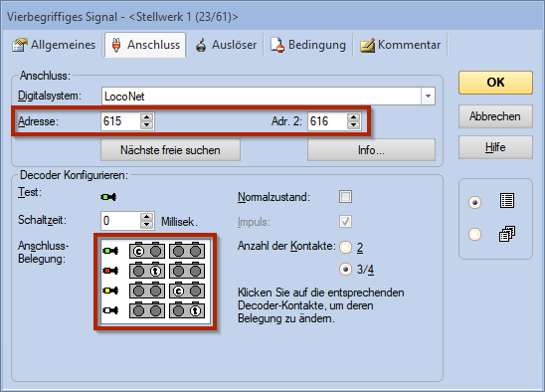Click first decoder contact in green row

tap(138, 251)
